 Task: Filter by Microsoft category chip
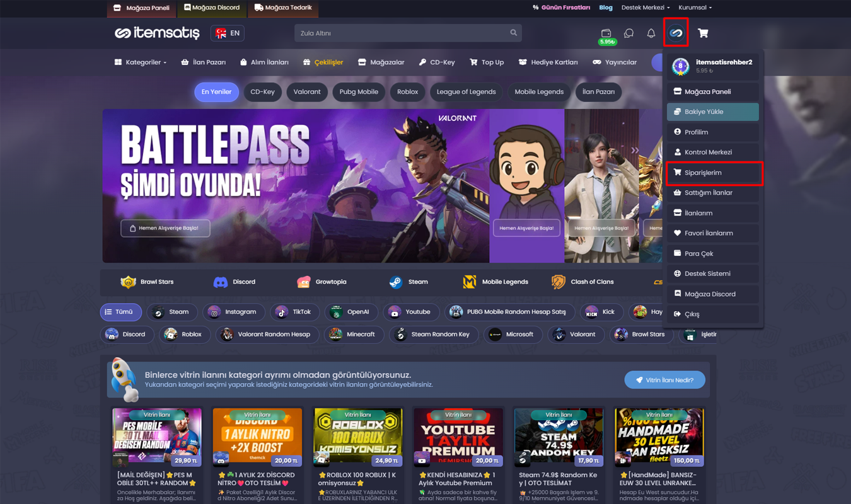[512, 335]
